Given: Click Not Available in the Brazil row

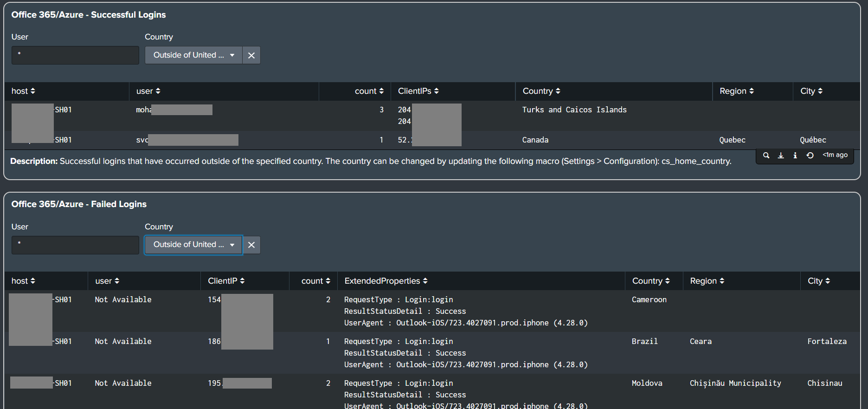Looking at the screenshot, I should pos(123,341).
